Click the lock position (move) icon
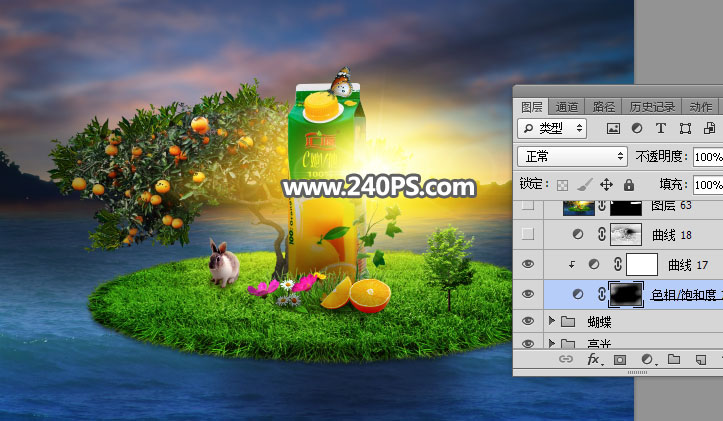Viewport: 723px width, 421px height. tap(607, 185)
